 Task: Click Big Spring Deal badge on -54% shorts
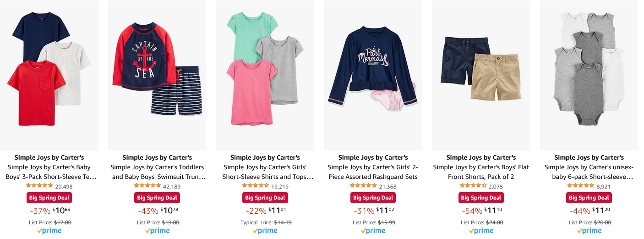click(481, 198)
